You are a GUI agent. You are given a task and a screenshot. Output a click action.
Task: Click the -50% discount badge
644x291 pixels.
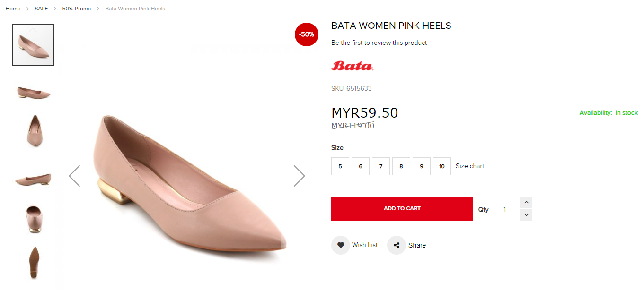pos(307,34)
